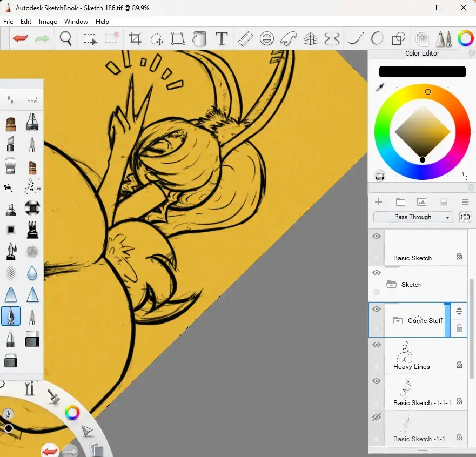
Task: Toggle the Brush Palette icon in toolbar
Action: (444, 39)
